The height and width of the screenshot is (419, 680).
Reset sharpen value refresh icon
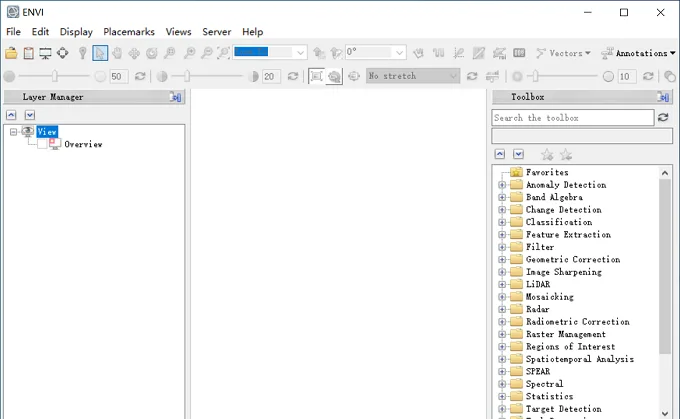[x=648, y=76]
